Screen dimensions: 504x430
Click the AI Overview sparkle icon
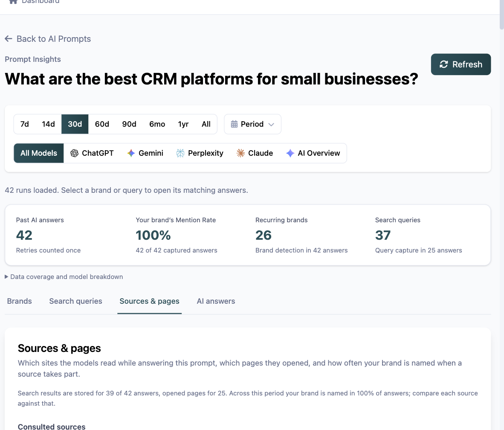pos(290,153)
